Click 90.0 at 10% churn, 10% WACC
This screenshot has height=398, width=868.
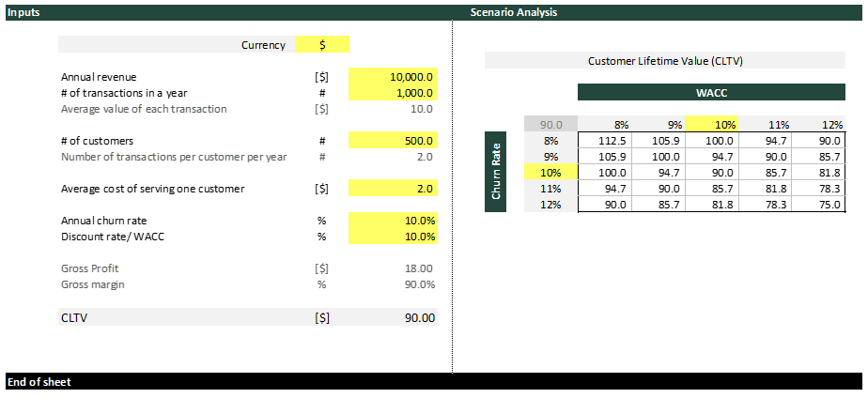[x=711, y=173]
